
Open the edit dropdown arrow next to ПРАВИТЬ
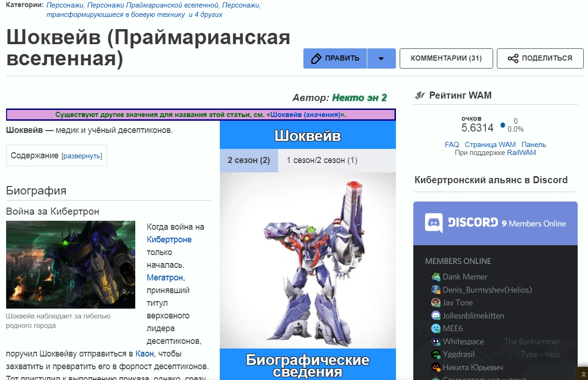(381, 59)
